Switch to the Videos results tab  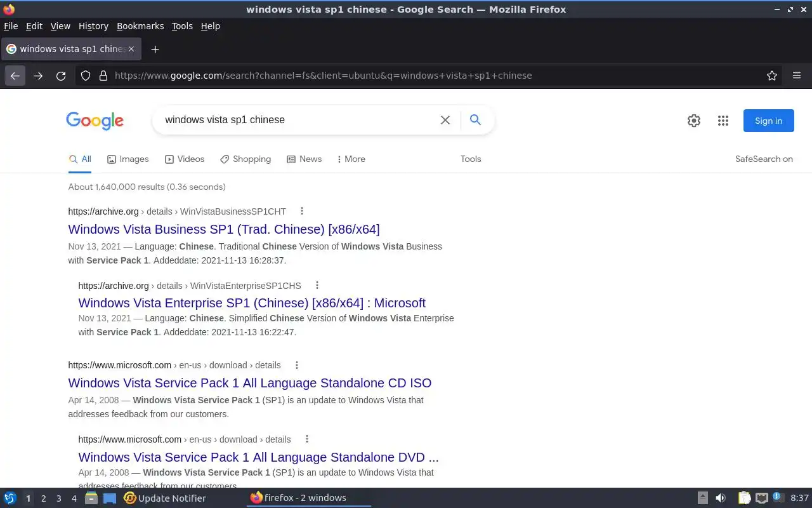(185, 159)
